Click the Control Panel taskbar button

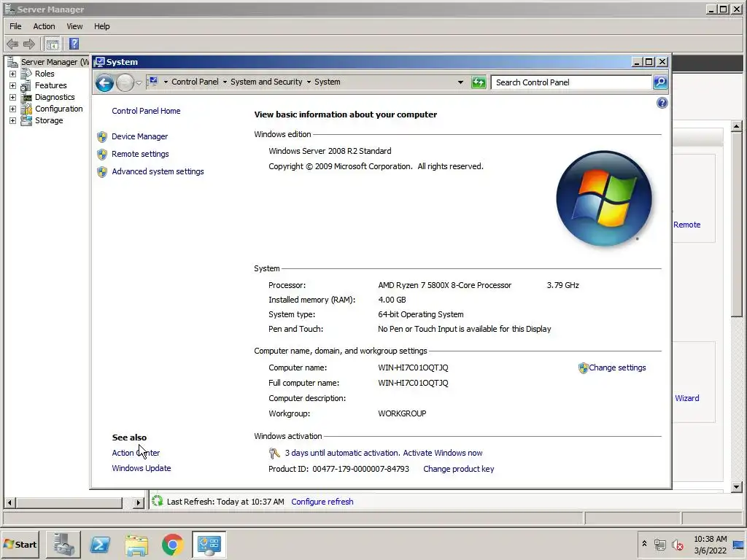(209, 545)
